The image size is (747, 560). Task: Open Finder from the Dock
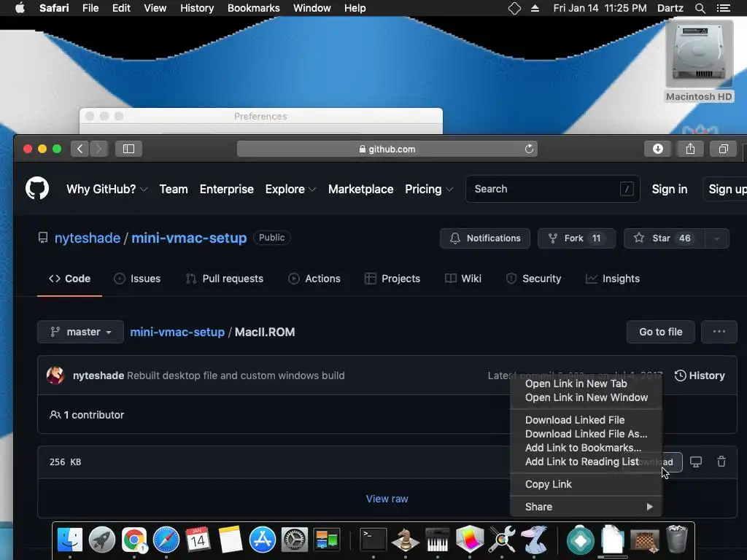(69, 540)
